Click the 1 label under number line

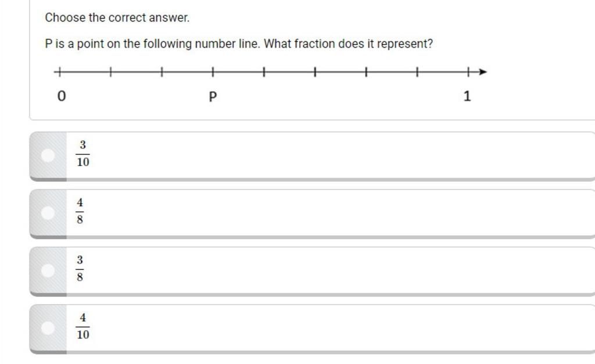tap(467, 96)
